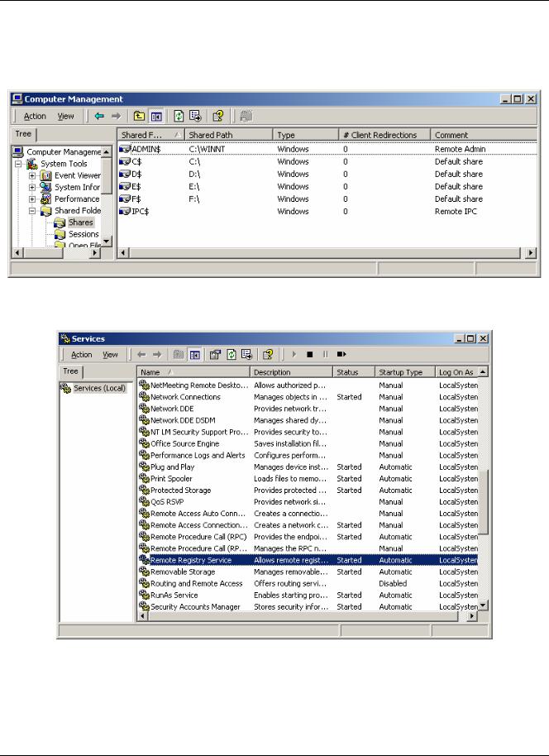This screenshot has width=549, height=756.
Task: Click Protected Storage service icon
Action: [144, 490]
